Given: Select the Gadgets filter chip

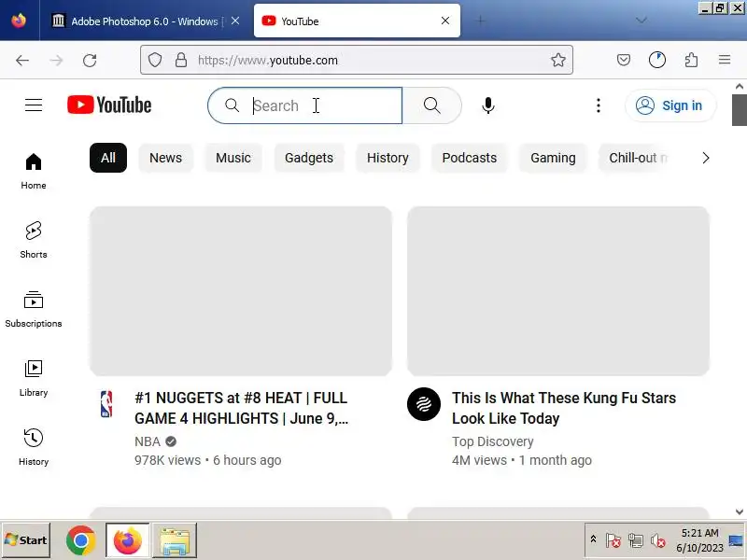Looking at the screenshot, I should coord(309,158).
